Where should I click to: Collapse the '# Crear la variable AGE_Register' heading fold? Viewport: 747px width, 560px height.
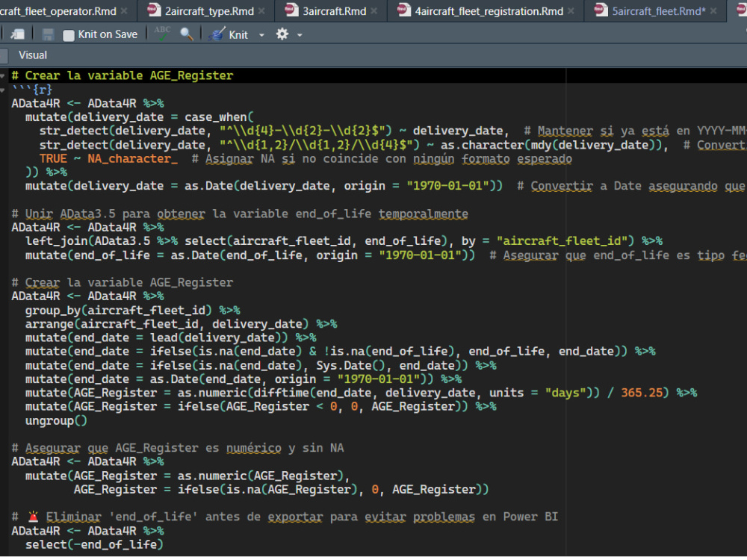tap(3, 75)
